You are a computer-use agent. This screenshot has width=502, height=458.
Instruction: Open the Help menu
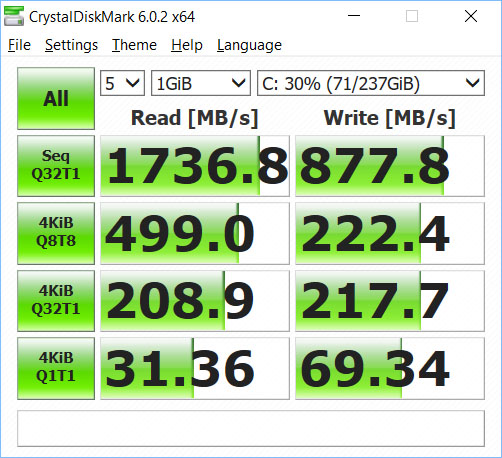(x=187, y=45)
